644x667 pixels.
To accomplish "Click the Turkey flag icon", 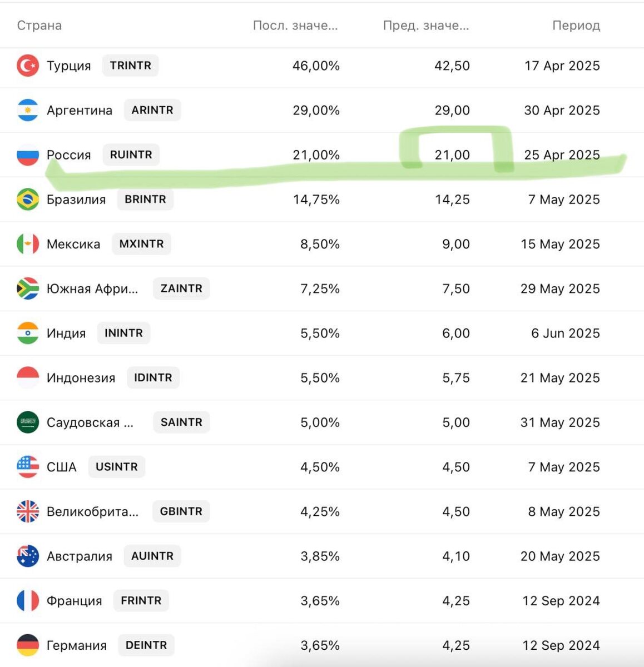I will point(28,66).
